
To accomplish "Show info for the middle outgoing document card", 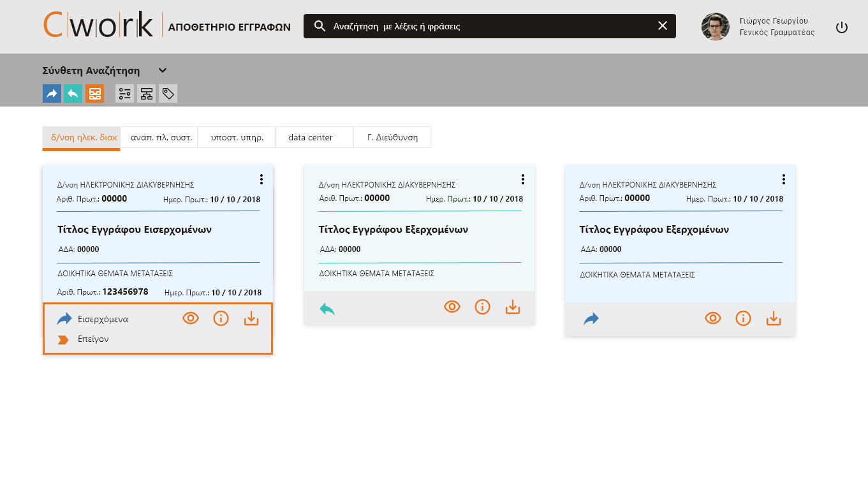I will (482, 307).
